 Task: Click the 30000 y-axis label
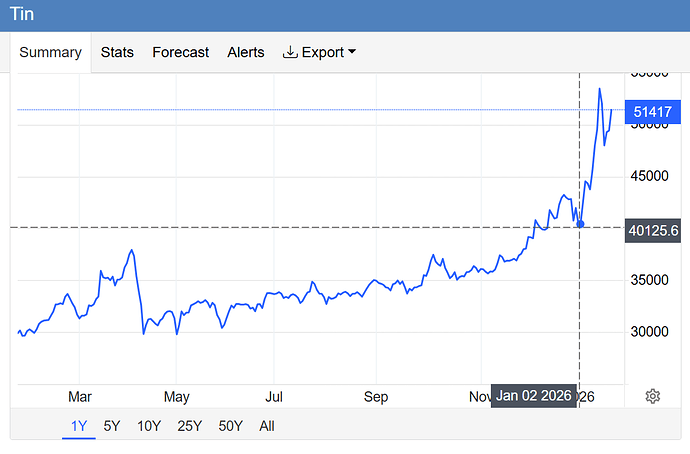[649, 331]
